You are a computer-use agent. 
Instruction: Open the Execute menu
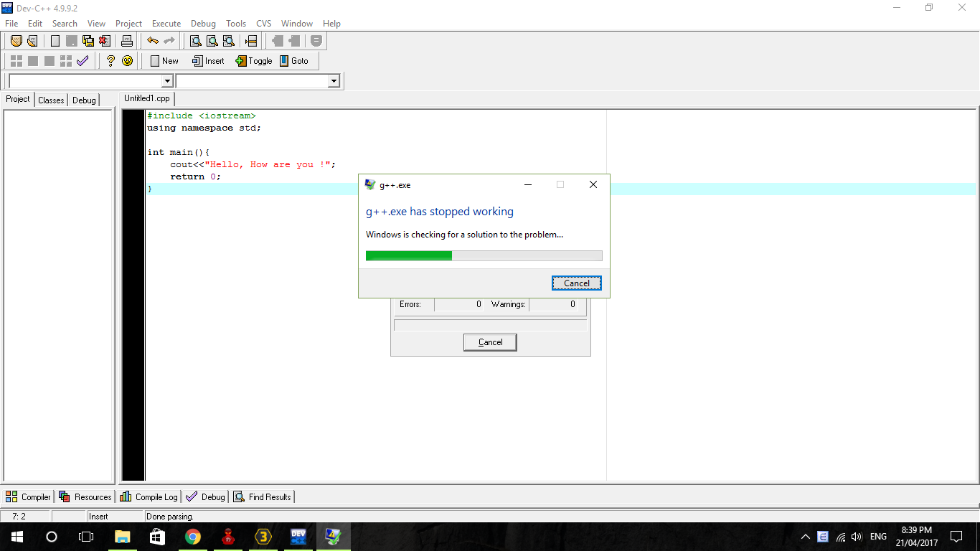tap(166, 24)
